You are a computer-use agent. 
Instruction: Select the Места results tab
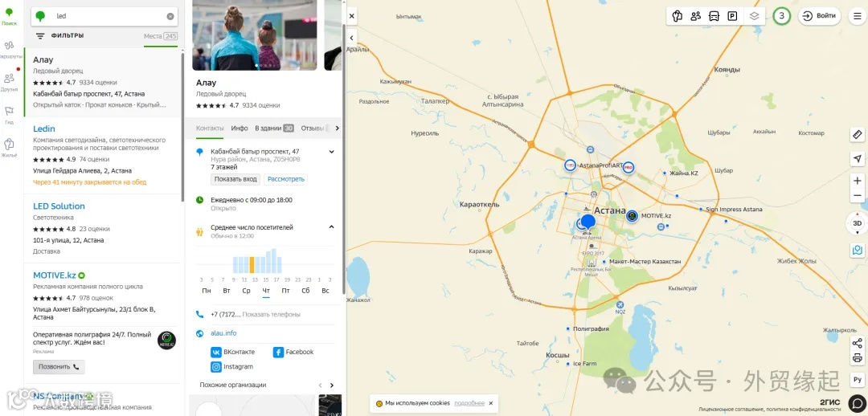tap(161, 36)
